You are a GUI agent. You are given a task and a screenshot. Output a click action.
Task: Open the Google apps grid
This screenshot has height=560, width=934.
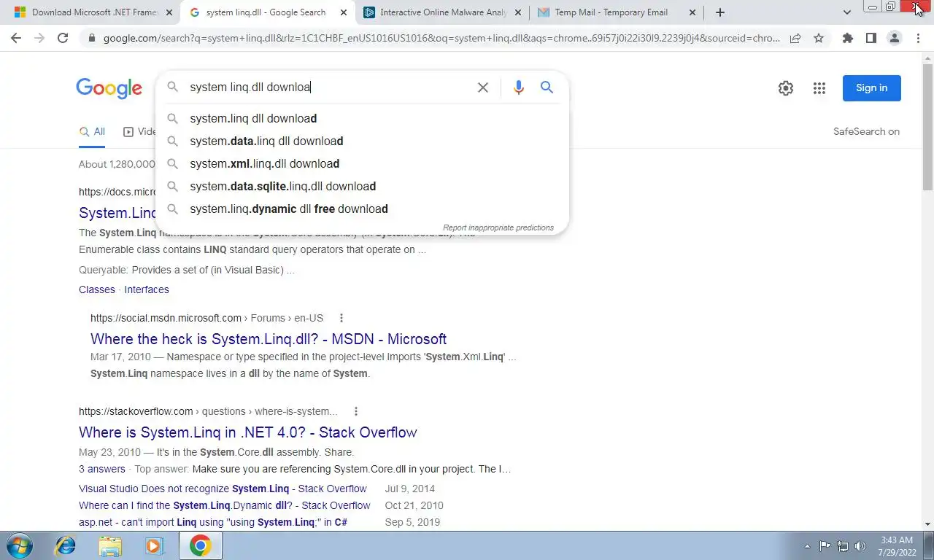[x=819, y=88]
